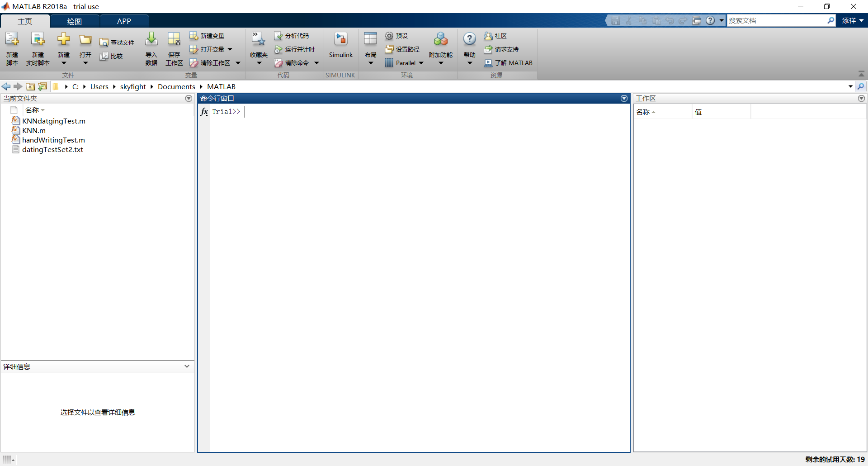The width and height of the screenshot is (868, 466).
Task: Click the C: drive path segment
Action: click(75, 86)
